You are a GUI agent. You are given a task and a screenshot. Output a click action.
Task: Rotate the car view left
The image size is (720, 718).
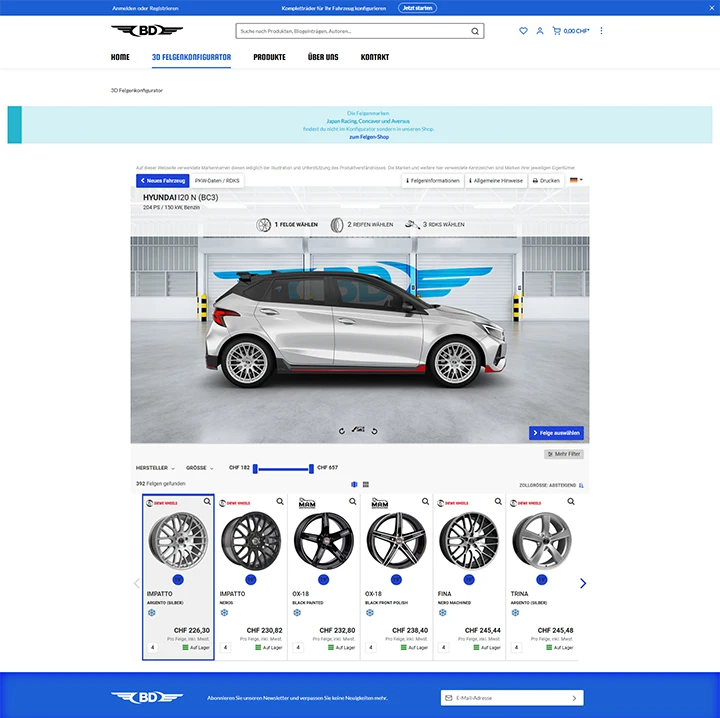pos(342,431)
